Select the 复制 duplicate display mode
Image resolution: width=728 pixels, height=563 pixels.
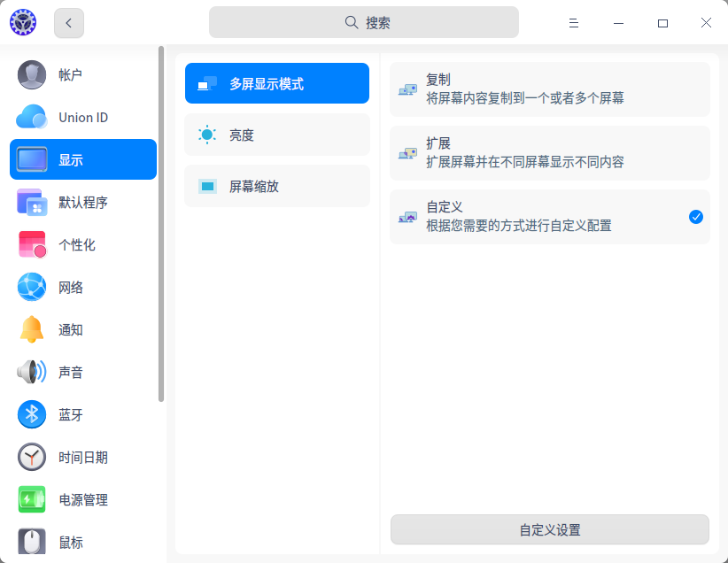point(549,89)
